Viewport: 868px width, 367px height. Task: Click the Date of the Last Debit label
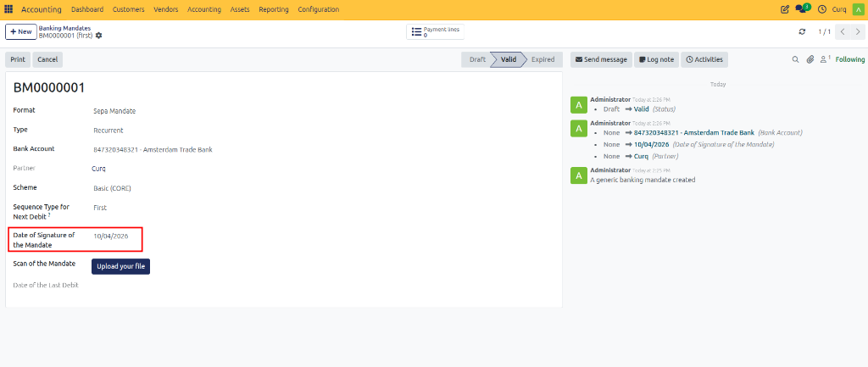(46, 285)
